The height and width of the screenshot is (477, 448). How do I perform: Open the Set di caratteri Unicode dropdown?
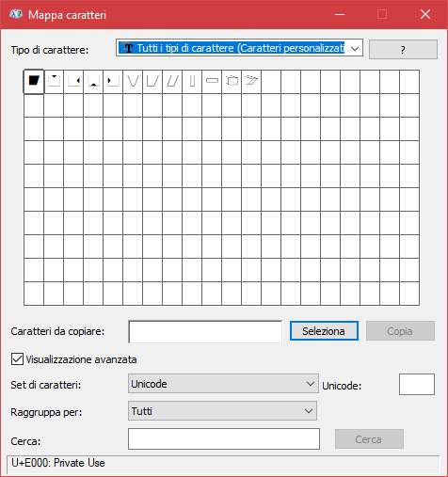(223, 384)
